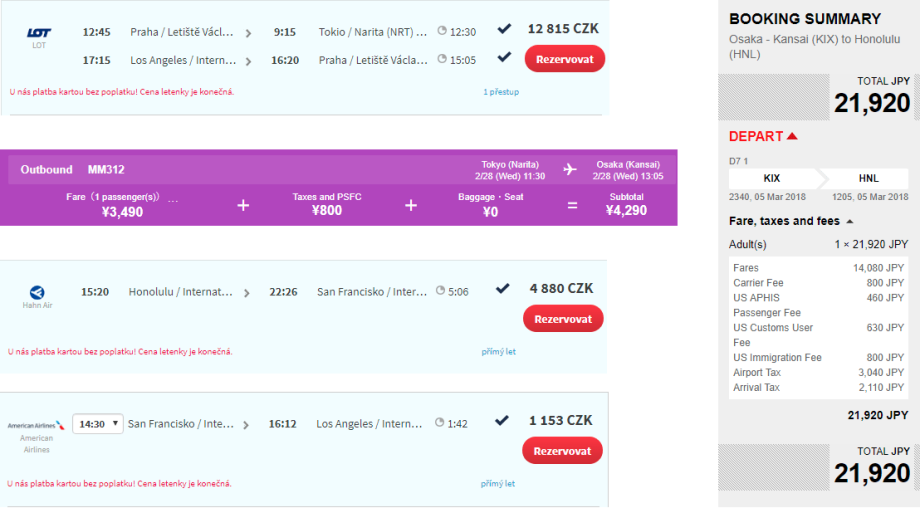
Task: Select the KIX departure airport box
Action: tap(772, 178)
